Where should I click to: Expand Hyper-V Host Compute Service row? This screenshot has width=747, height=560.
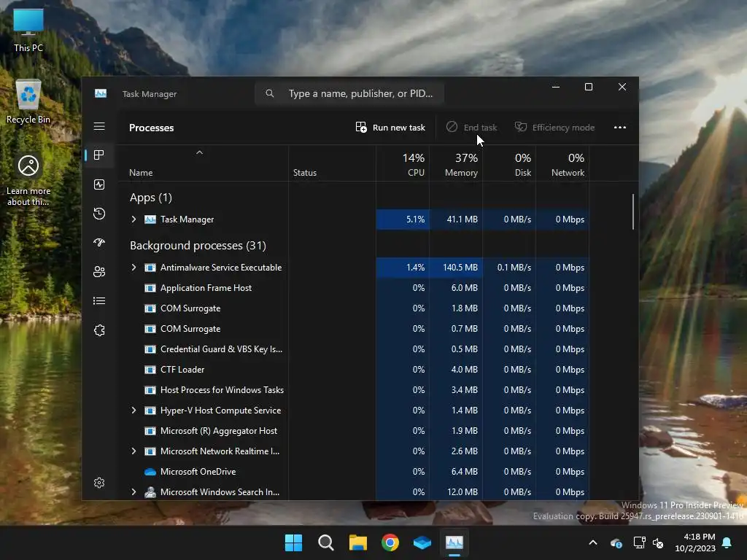click(x=134, y=410)
